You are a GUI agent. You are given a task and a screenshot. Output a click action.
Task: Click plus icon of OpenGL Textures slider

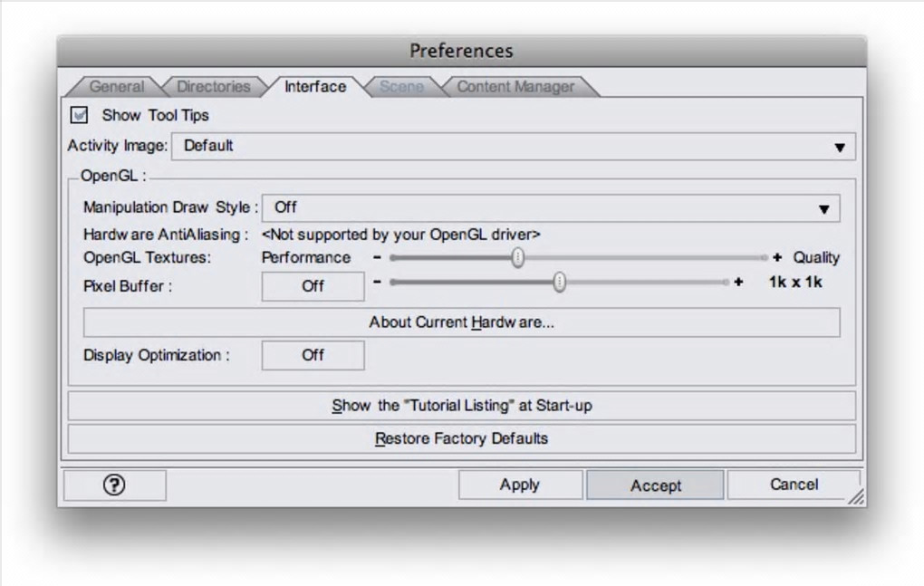point(777,257)
